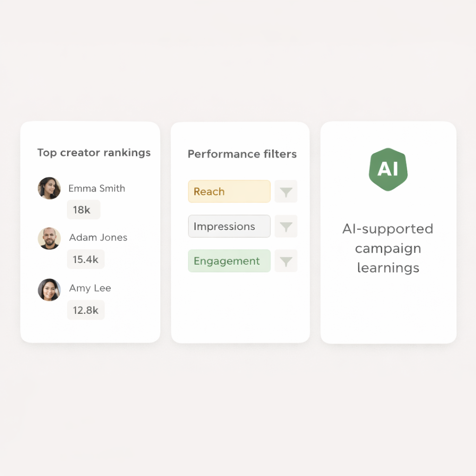The height and width of the screenshot is (476, 476).
Task: Open Emma Smith's profile photo
Action: pos(49,188)
